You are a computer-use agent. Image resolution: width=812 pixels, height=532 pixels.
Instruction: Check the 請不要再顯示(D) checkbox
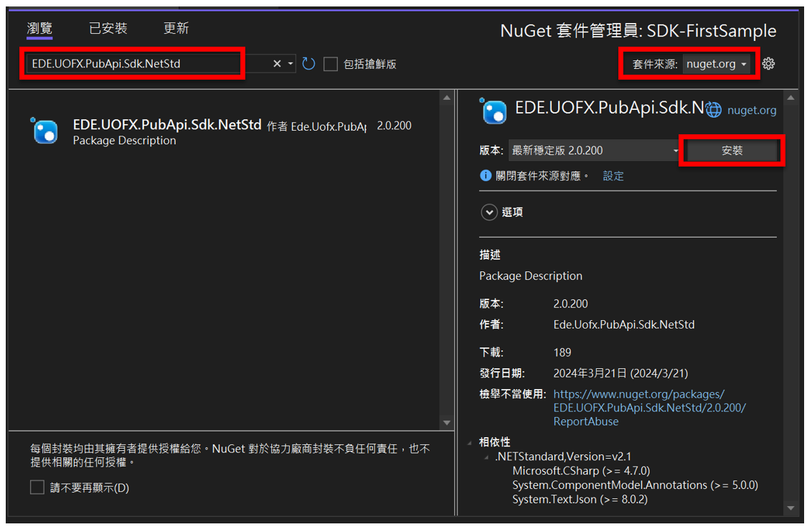pos(37,487)
